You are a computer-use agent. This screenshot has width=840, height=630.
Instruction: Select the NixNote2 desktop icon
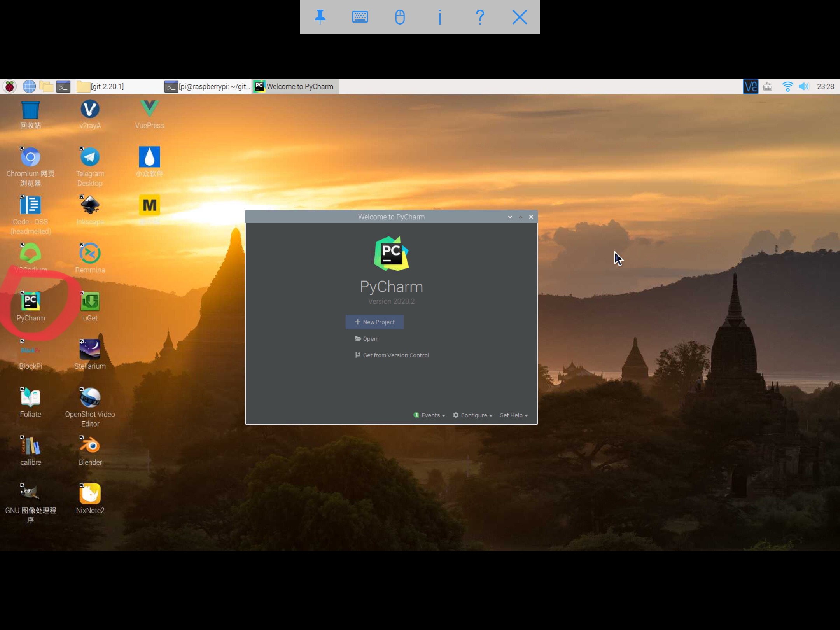tap(90, 499)
